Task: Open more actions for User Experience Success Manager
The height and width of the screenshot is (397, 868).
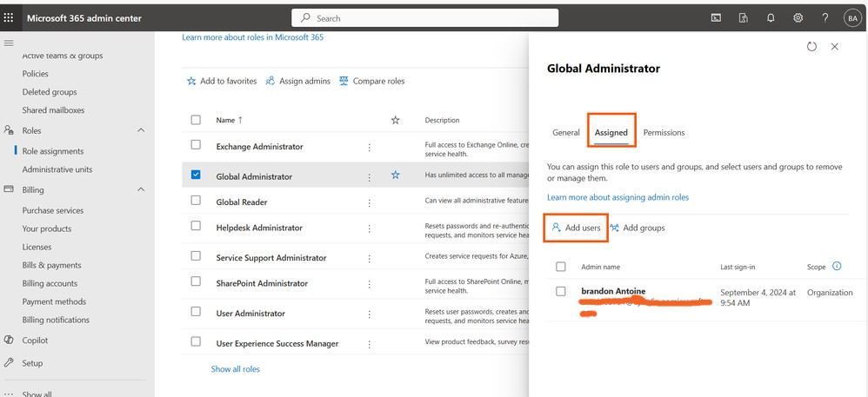Action: point(370,344)
